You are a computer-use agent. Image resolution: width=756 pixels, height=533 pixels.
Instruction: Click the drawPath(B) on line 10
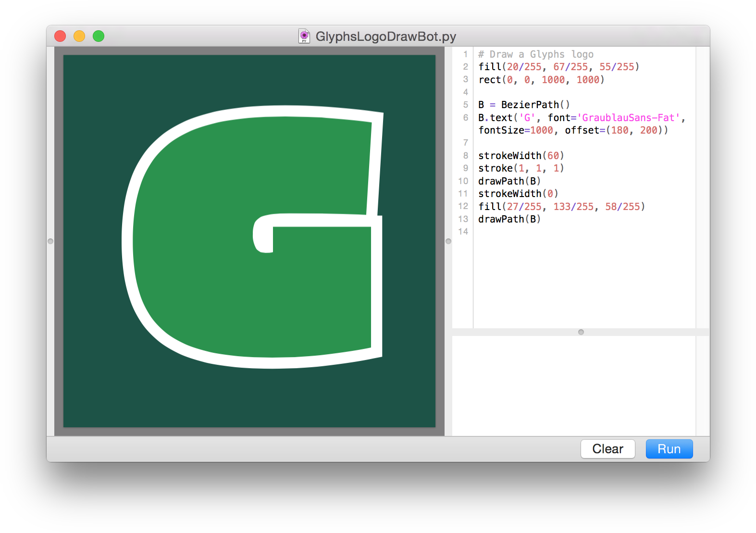509,181
